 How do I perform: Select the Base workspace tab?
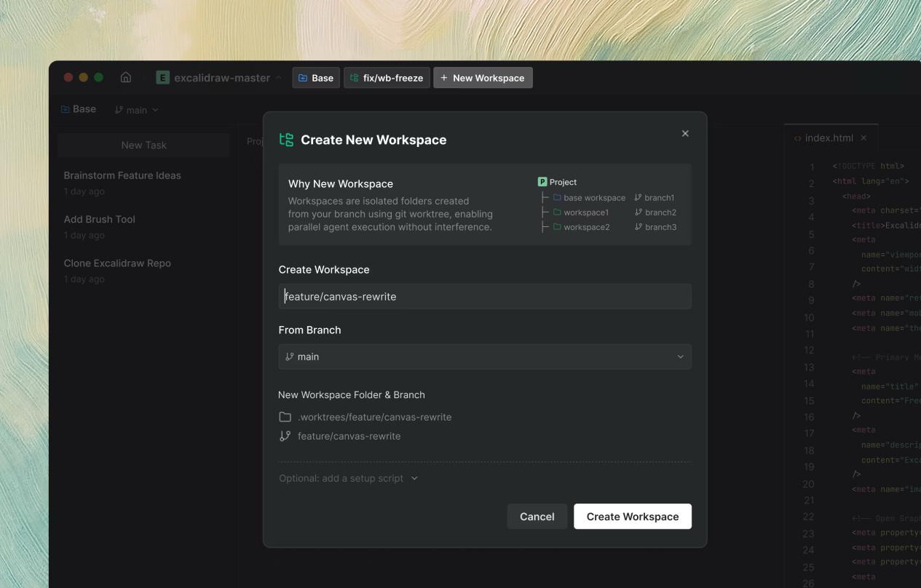tap(316, 77)
